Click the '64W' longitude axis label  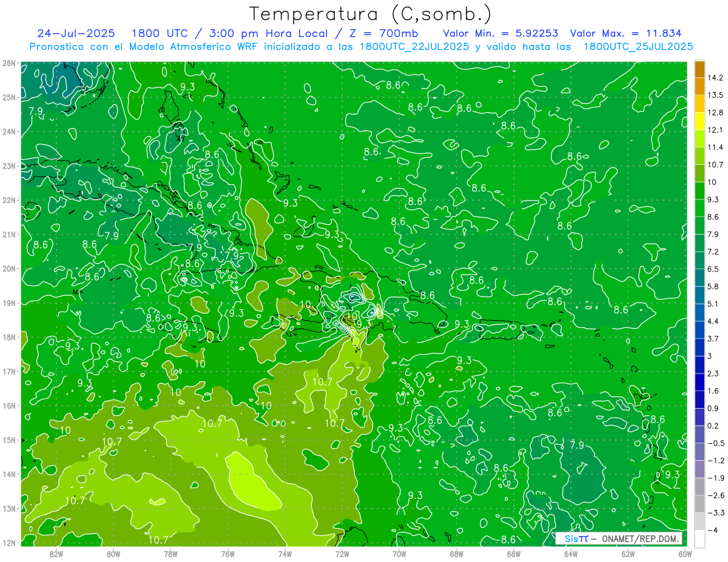point(571,554)
